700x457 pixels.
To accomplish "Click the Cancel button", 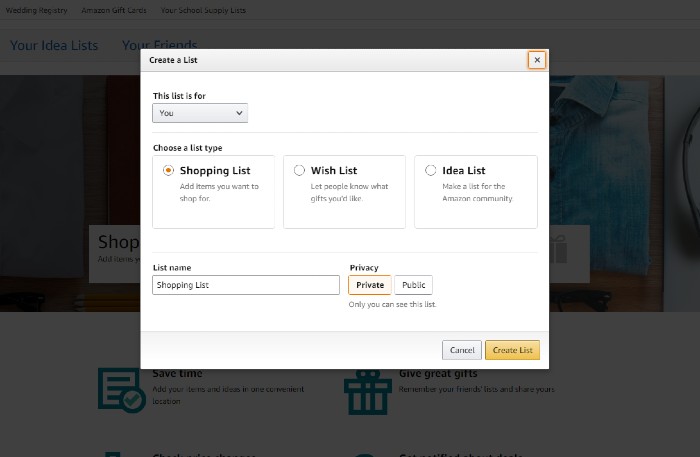I will 462,350.
